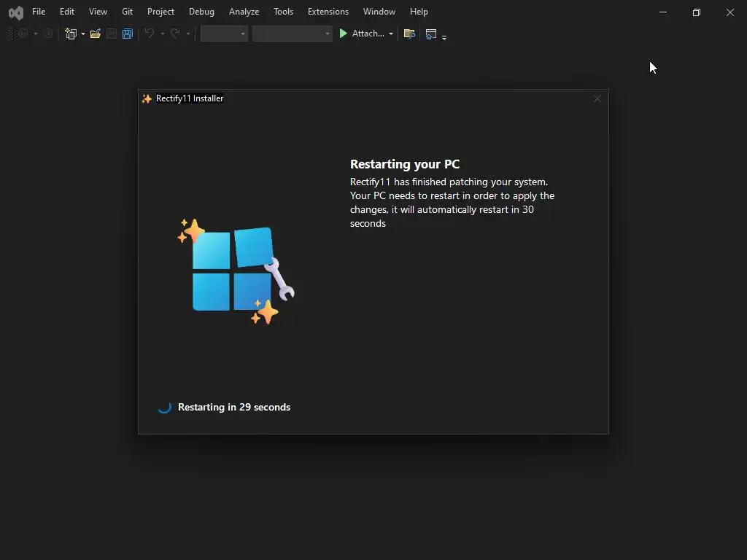Expand the Attach dropdown arrow
747x560 pixels.
(x=391, y=34)
